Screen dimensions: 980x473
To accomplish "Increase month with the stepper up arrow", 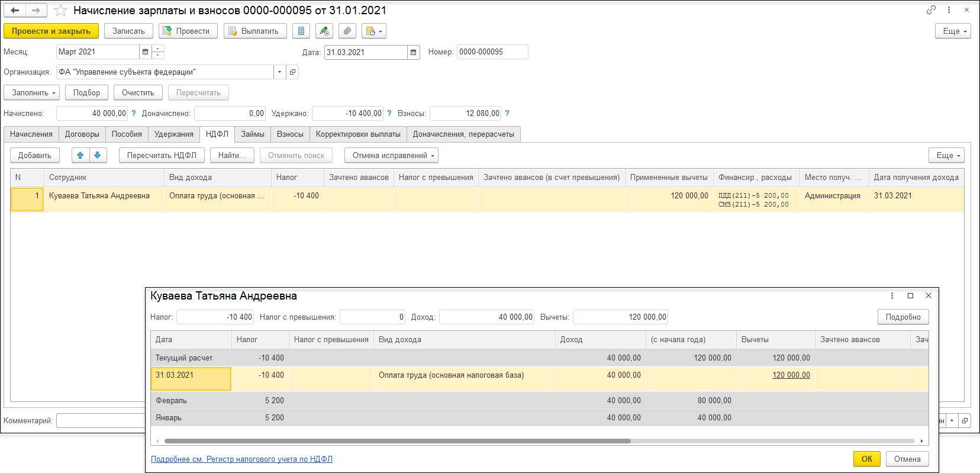I will point(158,49).
